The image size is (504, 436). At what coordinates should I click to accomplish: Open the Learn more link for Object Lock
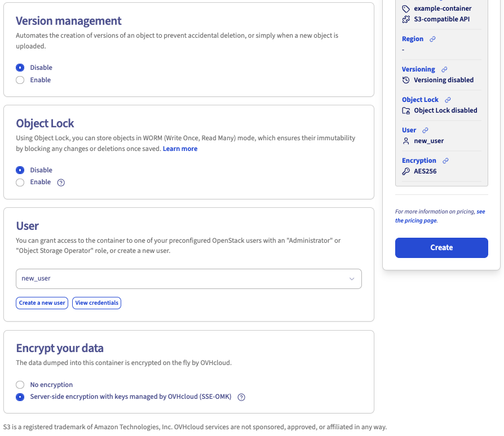180,149
